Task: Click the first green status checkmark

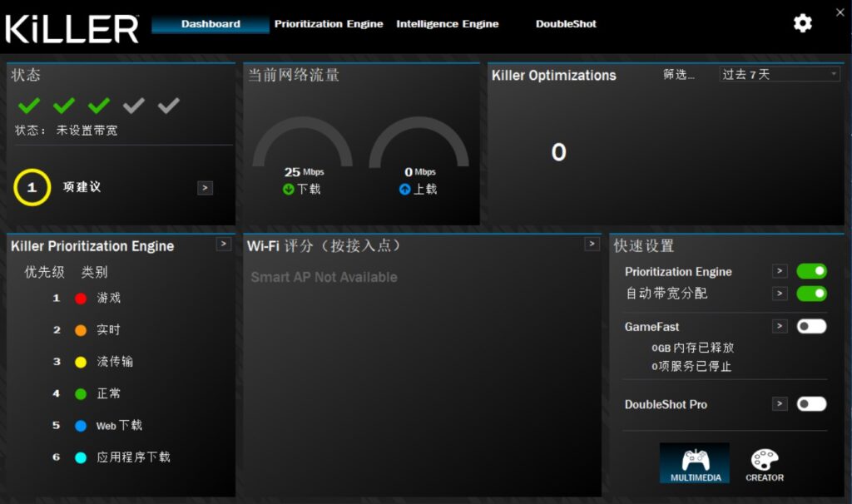Action: point(30,106)
